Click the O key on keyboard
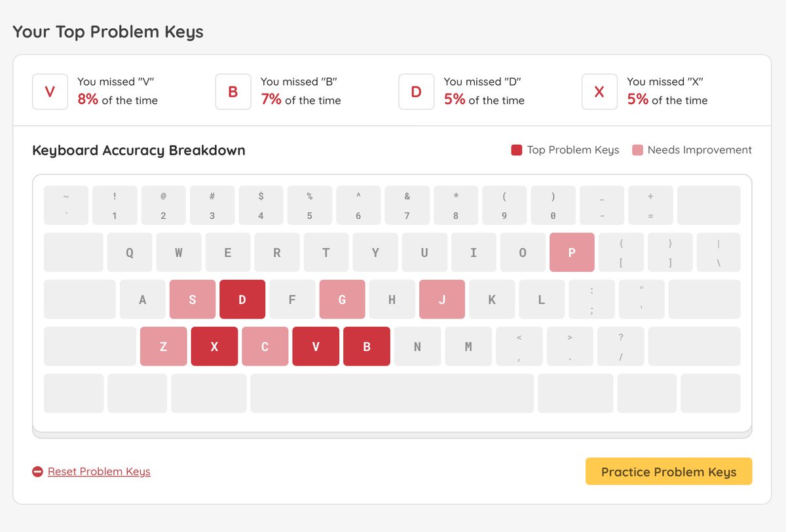Image resolution: width=786 pixels, height=532 pixels. coord(523,252)
